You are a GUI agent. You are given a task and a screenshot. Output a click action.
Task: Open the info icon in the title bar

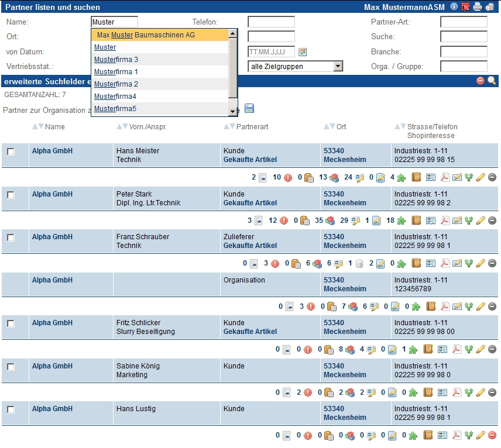coord(454,7)
